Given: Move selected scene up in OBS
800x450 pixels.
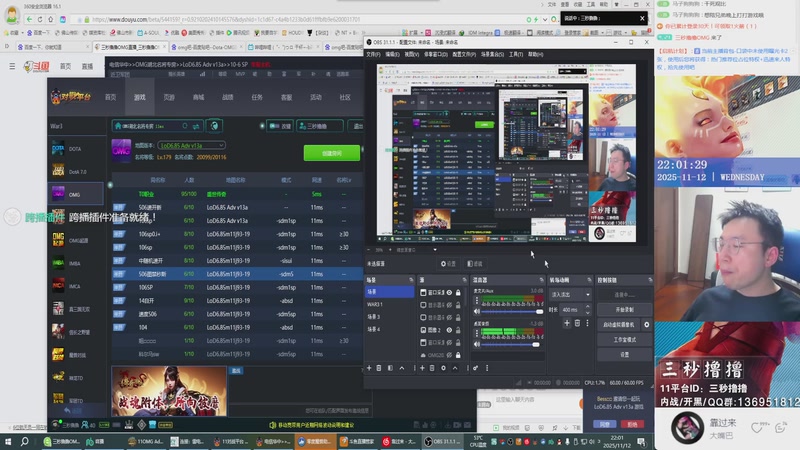Looking at the screenshot, I should (402, 368).
